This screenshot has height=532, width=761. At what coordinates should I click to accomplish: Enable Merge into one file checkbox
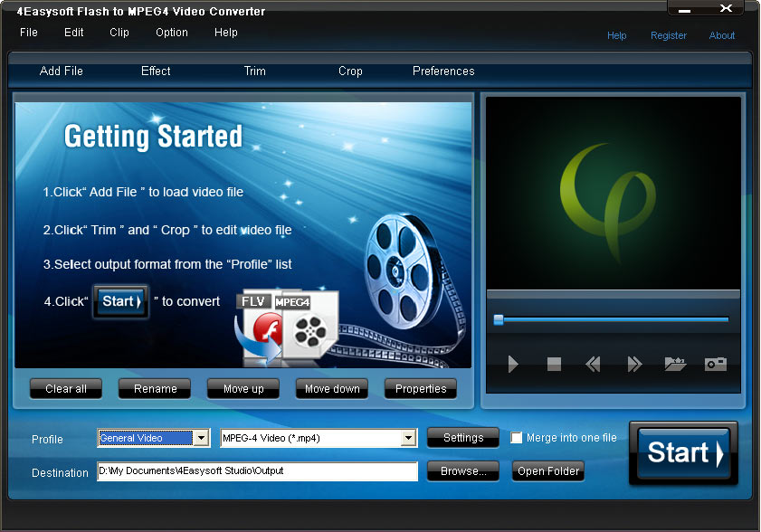[517, 438]
